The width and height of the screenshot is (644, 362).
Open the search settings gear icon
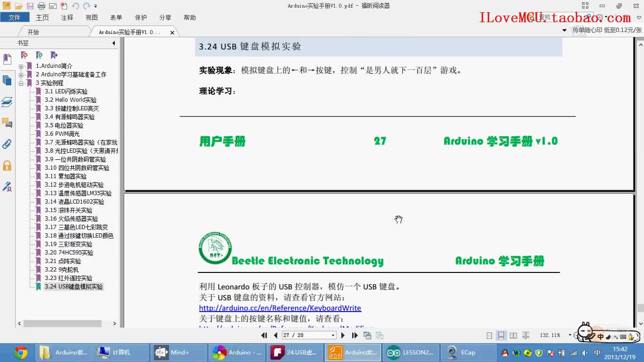(x=600, y=17)
